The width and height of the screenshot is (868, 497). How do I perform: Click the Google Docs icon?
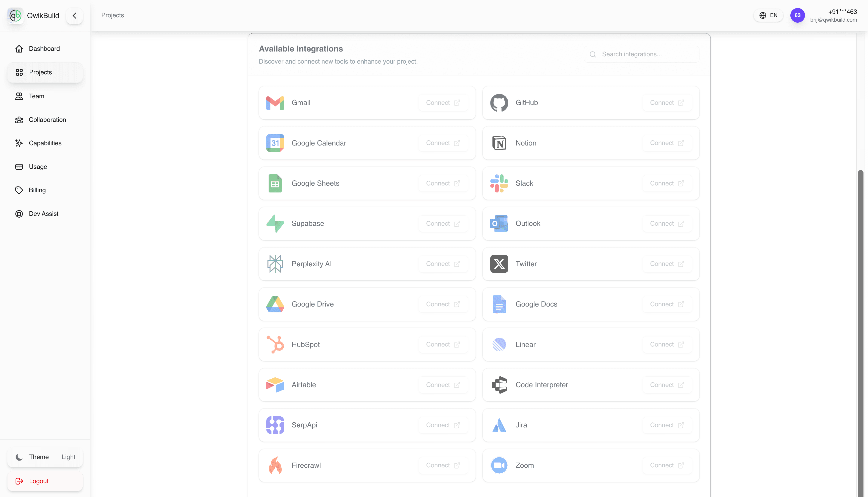pyautogui.click(x=499, y=304)
